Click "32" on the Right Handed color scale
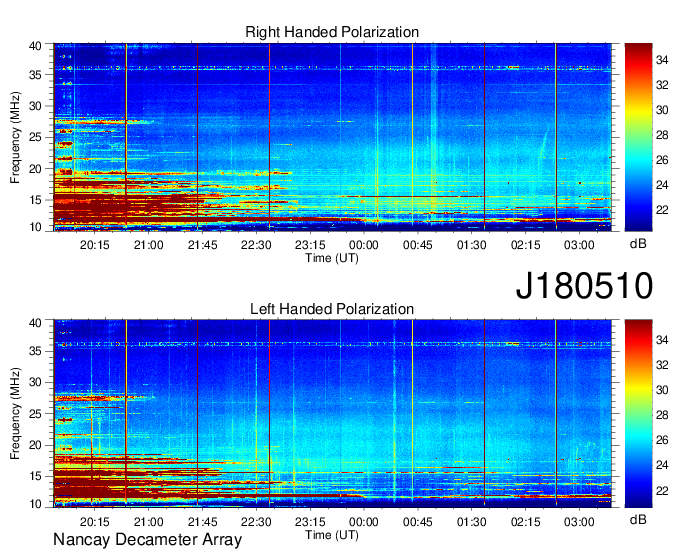 662,85
